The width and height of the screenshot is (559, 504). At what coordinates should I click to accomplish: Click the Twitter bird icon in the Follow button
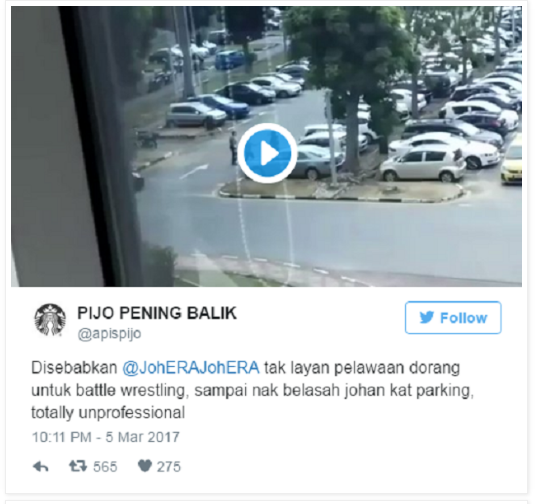(x=426, y=317)
